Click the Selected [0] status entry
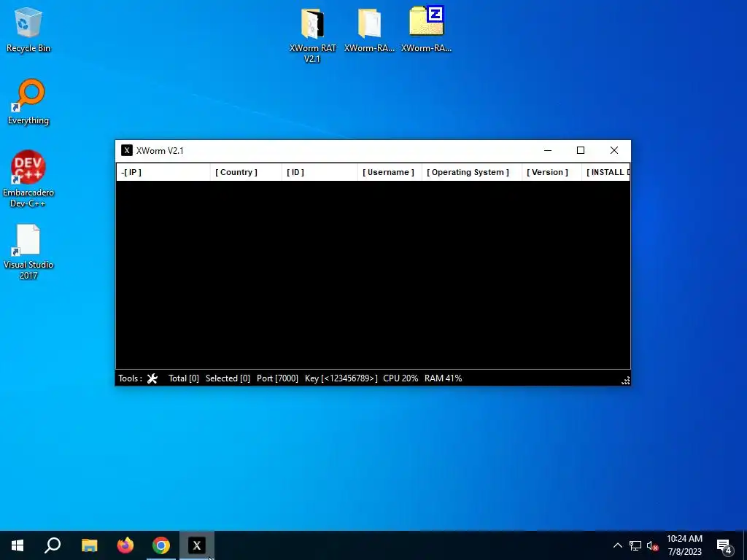747x560 pixels. coord(228,378)
